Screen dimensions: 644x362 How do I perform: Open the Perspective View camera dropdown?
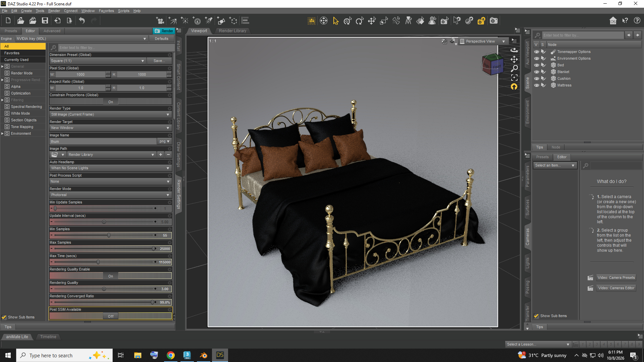[x=483, y=41]
